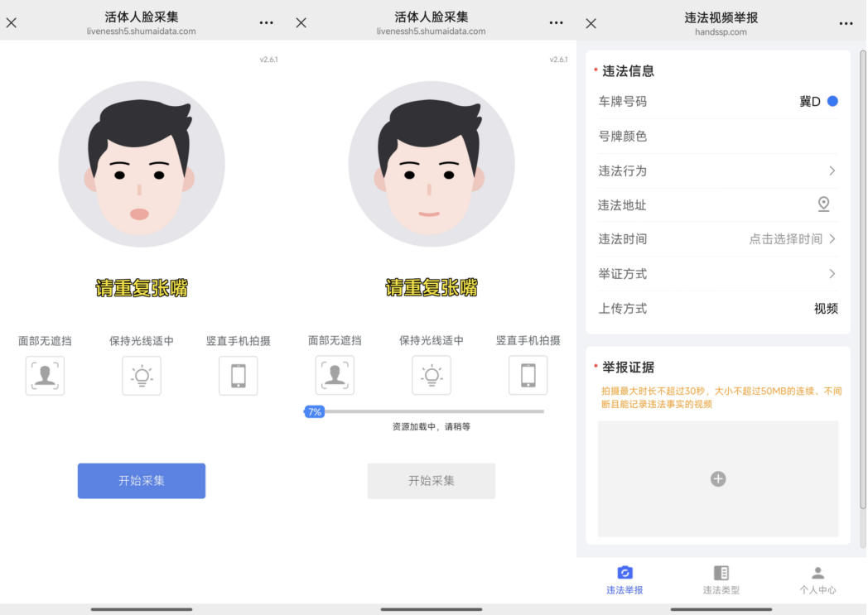This screenshot has height=615, width=868.
Task: Click the 7% loading progress bar
Action: (424, 411)
